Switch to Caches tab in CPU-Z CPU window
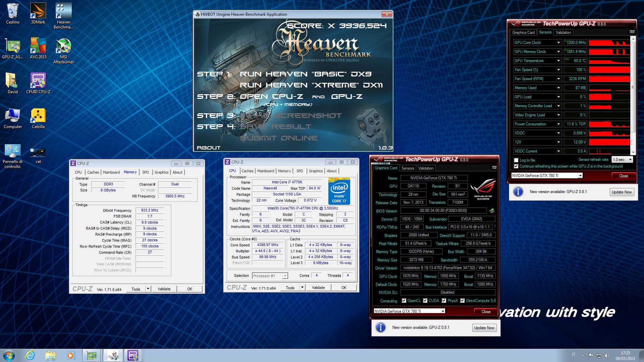Screen dimensions: 644x362 248,171
